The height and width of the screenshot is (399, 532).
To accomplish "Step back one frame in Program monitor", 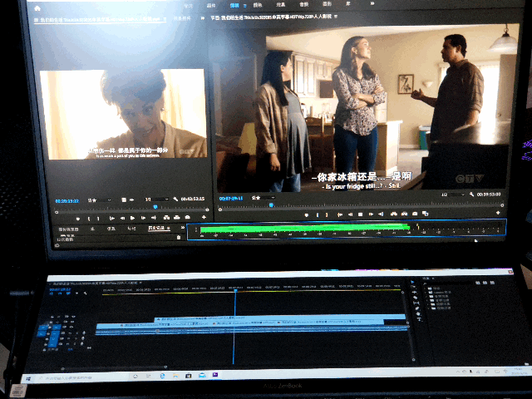I will click(350, 214).
